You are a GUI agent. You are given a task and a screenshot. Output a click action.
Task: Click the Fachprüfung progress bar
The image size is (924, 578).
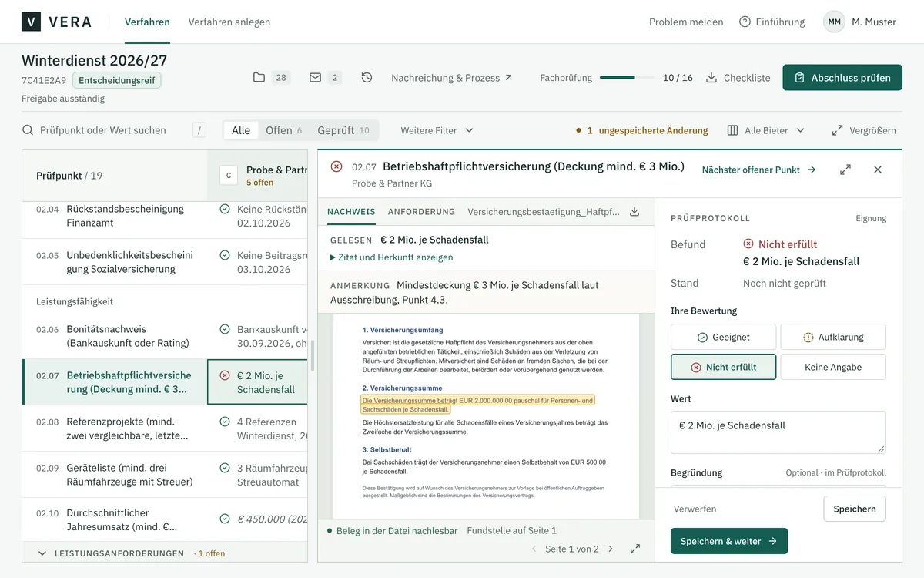point(627,77)
